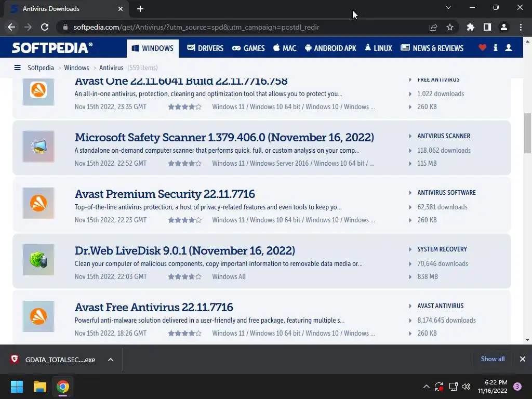Open the Chrome profile icon
The width and height of the screenshot is (532, 399).
point(504,27)
